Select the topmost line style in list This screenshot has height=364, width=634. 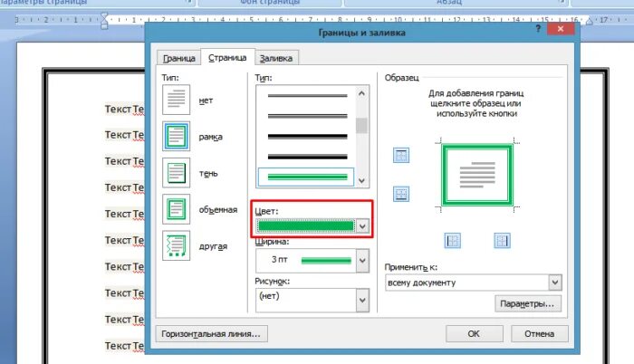click(307, 96)
